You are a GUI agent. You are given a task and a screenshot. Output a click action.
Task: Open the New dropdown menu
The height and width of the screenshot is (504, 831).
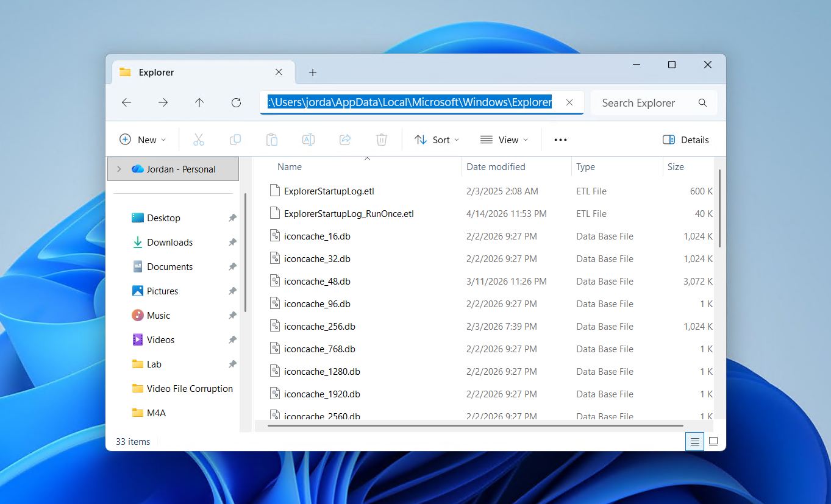pyautogui.click(x=143, y=140)
